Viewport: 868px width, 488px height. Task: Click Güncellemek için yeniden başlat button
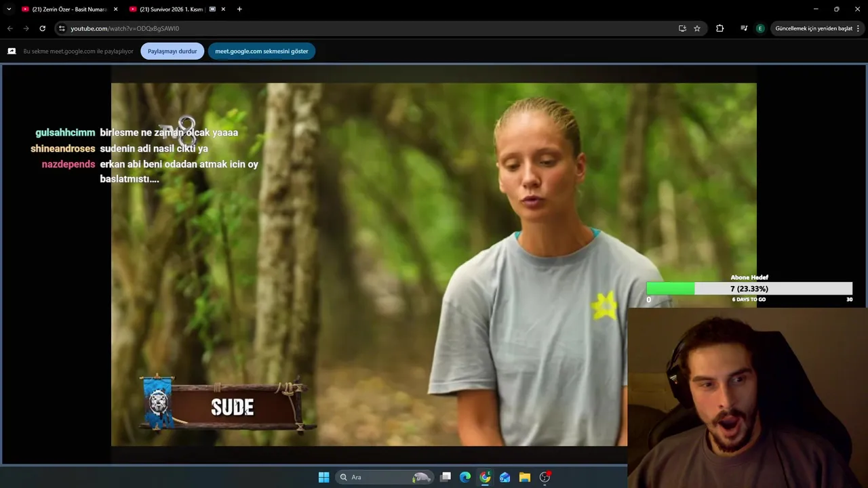pos(814,28)
